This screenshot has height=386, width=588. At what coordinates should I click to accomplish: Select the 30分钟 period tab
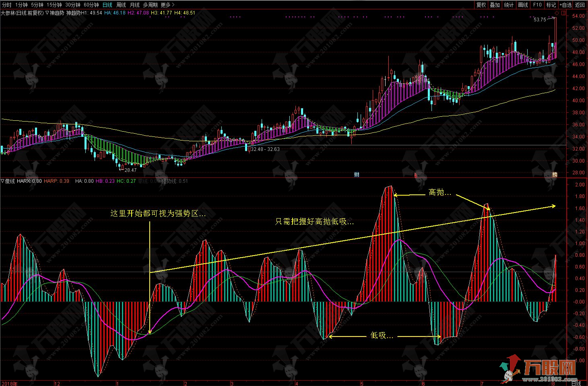pos(73,5)
